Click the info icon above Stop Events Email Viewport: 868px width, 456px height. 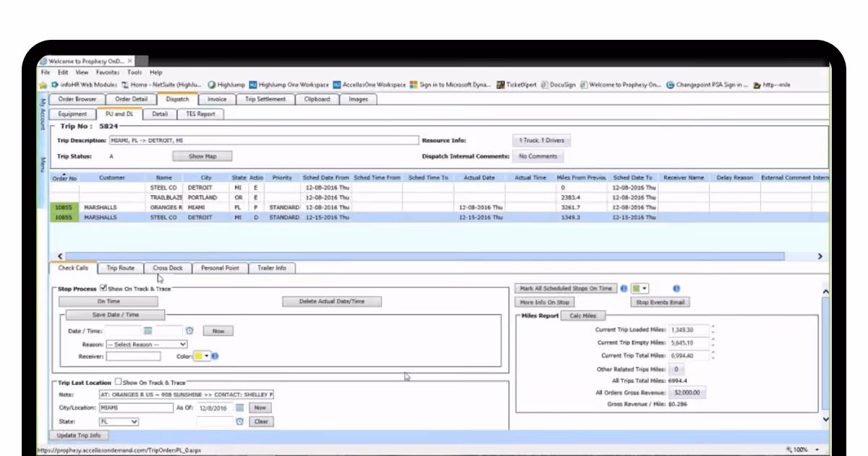coord(677,288)
